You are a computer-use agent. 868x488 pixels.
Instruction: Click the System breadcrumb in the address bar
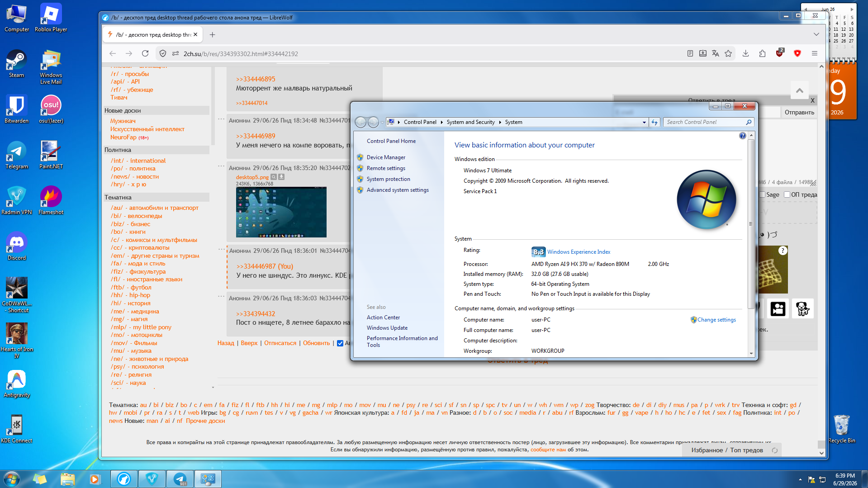click(x=513, y=122)
